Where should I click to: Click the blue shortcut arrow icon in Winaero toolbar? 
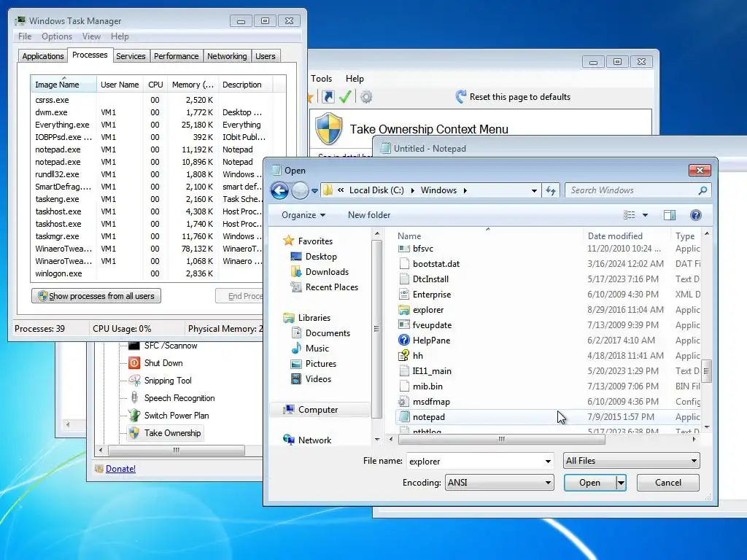click(328, 97)
